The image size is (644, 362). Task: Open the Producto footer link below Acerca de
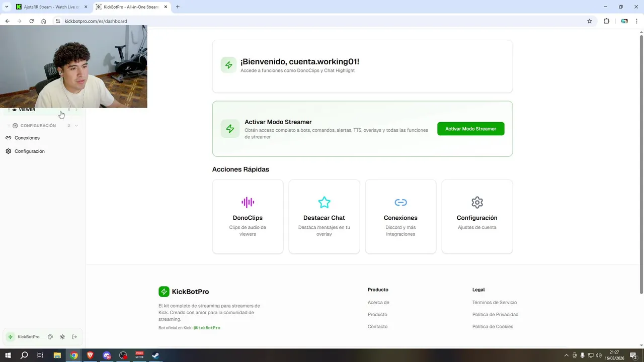[x=377, y=315]
